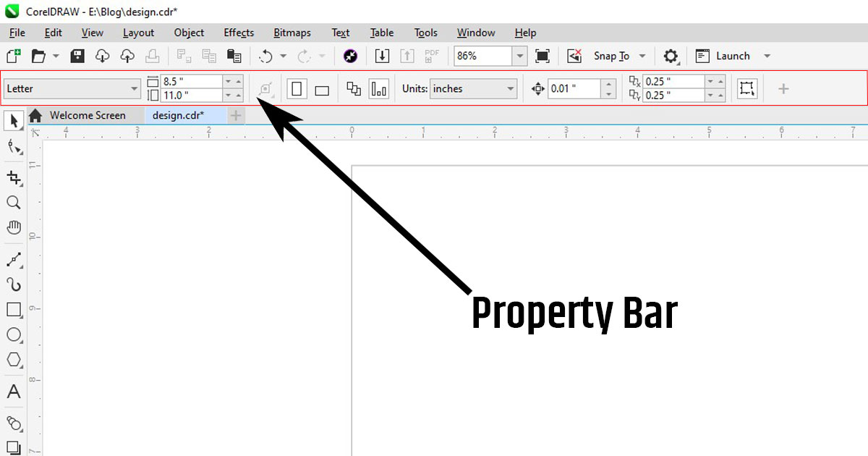Viewport: 868px width, 456px height.
Task: Open the Bitmaps menu
Action: [292, 33]
